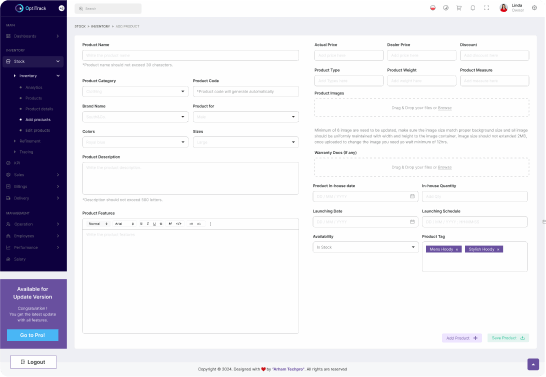The height and width of the screenshot is (377, 546).
Task: Expand the Sales menu
Action: [x=33, y=175]
